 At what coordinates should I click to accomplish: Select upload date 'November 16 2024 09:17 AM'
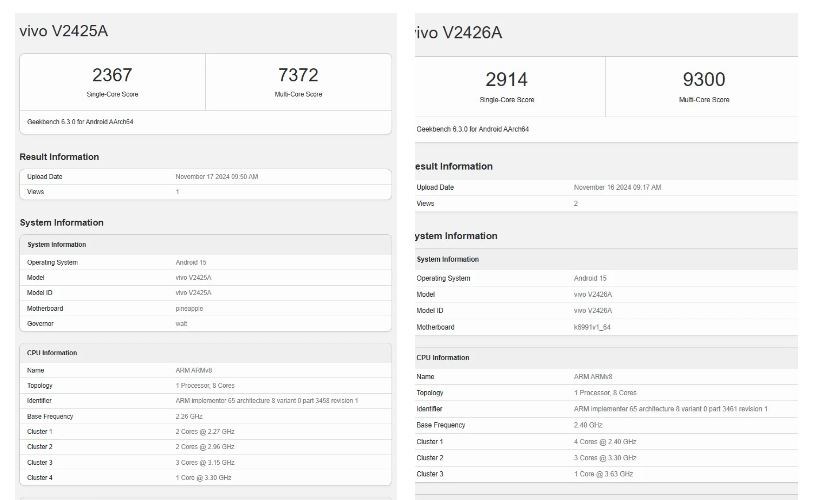point(617,187)
